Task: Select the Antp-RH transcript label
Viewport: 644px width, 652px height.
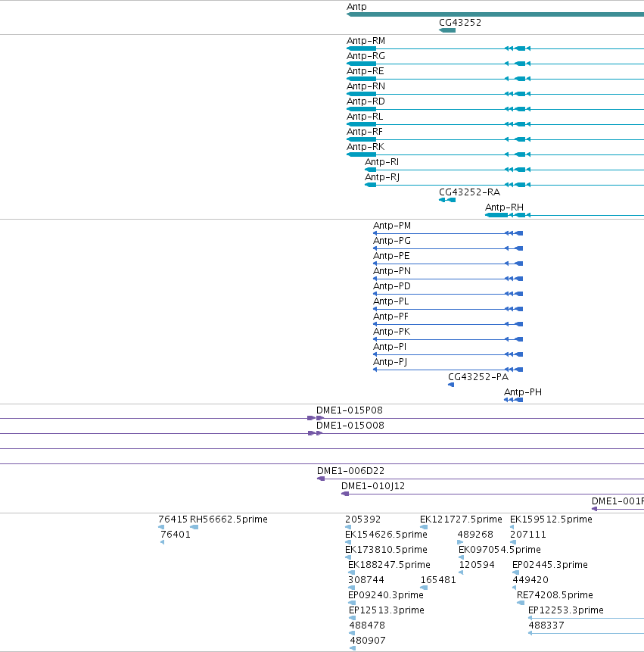Action: (x=505, y=207)
